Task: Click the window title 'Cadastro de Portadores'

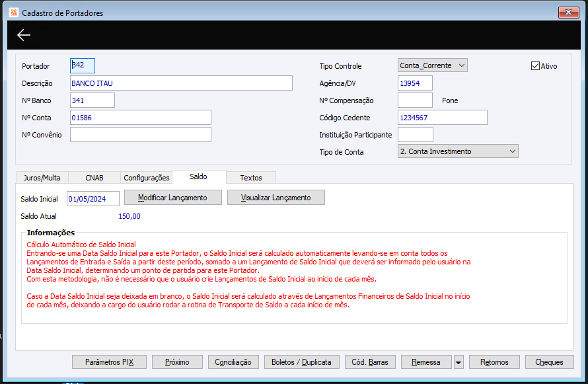Action: coord(63,13)
